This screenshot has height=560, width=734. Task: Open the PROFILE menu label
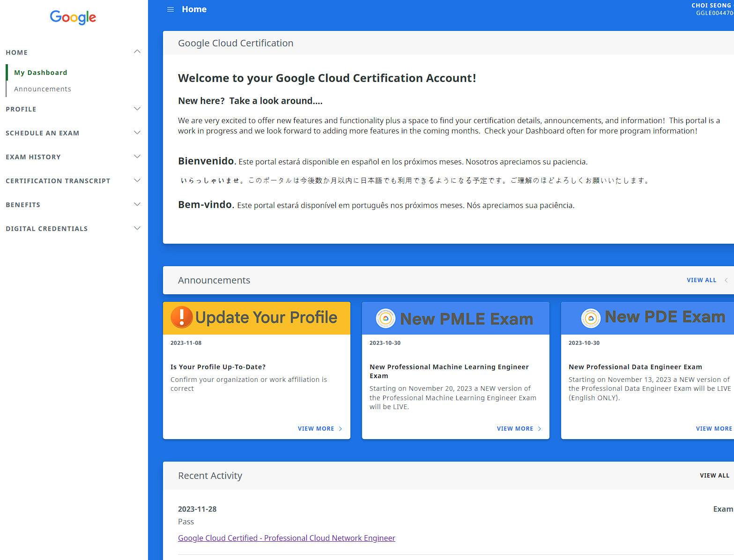(x=21, y=109)
